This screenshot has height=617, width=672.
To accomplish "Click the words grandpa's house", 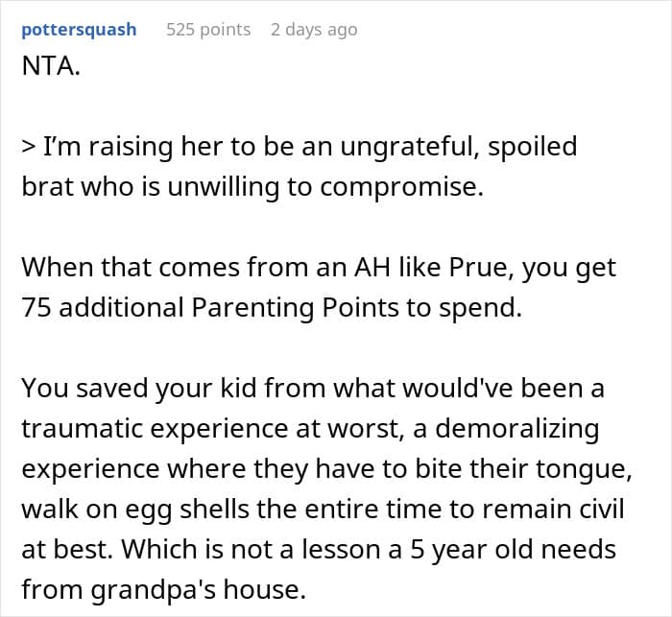I will point(199,590).
